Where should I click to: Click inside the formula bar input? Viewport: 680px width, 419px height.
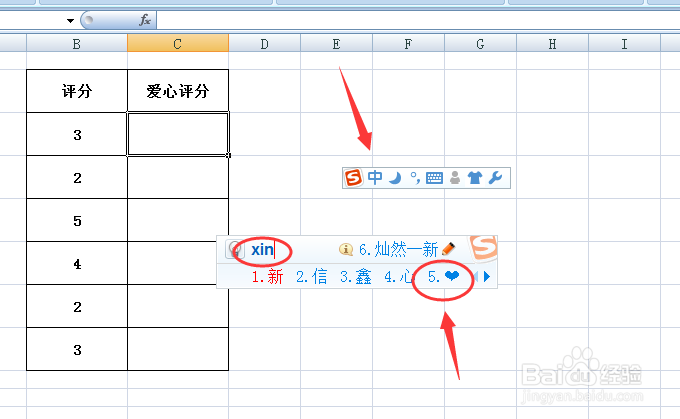tap(418, 20)
